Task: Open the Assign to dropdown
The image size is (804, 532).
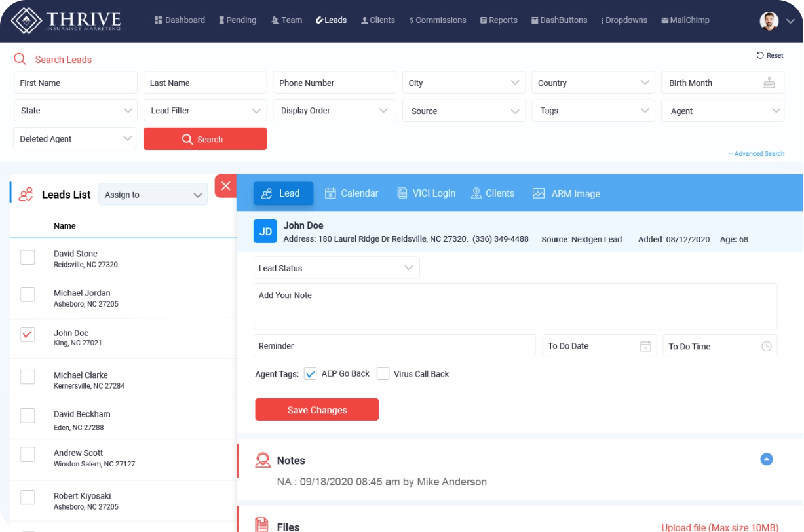Action: tap(153, 194)
